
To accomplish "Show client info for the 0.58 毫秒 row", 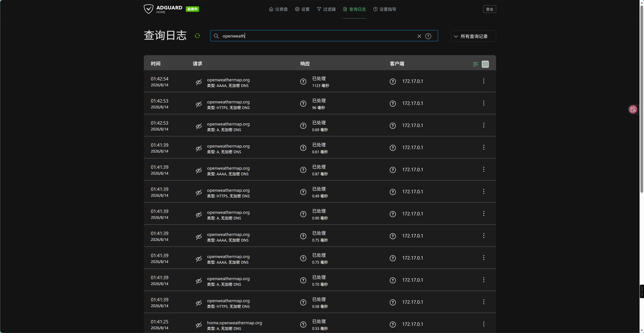I will tap(393, 302).
